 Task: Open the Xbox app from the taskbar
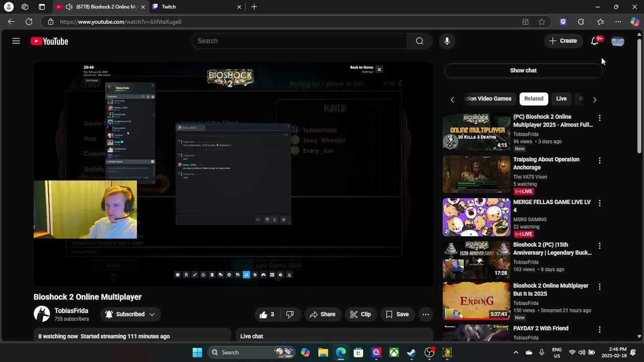tap(394, 352)
